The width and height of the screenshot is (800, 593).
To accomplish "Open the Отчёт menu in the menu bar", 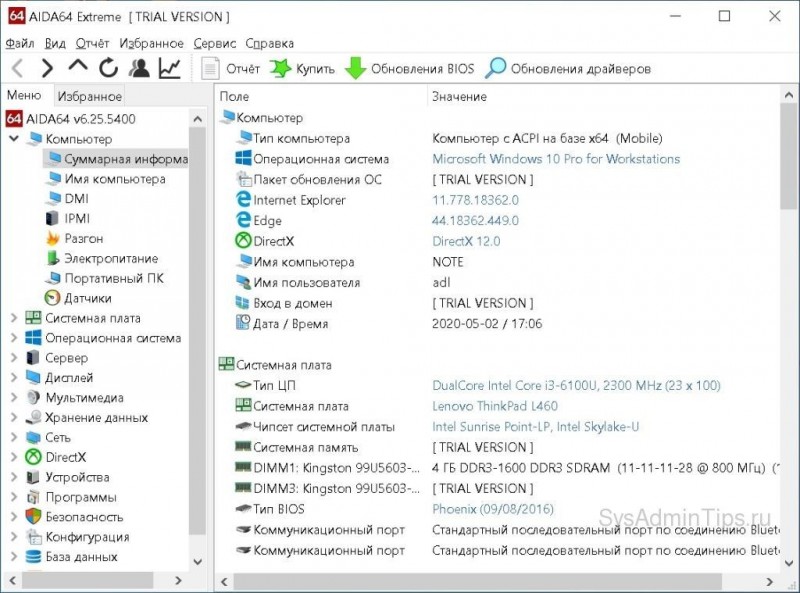I will tap(92, 43).
